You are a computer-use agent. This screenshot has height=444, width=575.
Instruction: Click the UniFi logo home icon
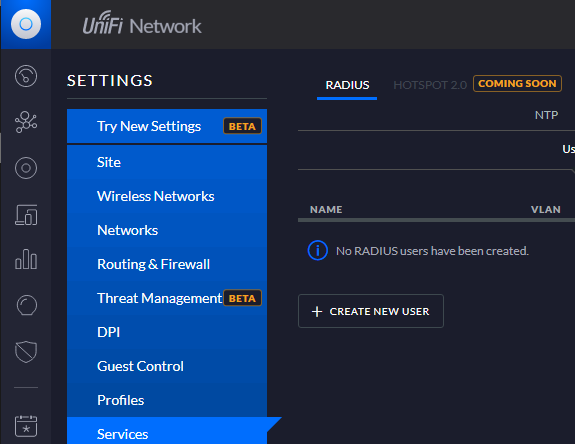(26, 24)
